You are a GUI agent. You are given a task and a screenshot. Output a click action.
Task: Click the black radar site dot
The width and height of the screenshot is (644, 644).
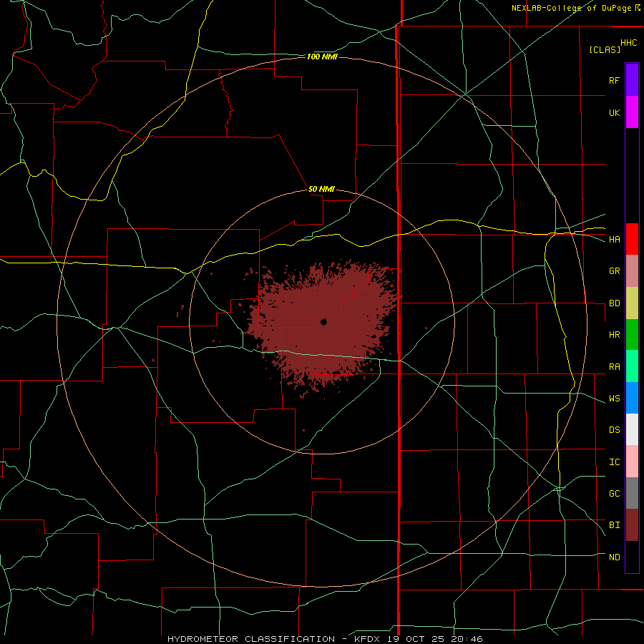click(323, 322)
